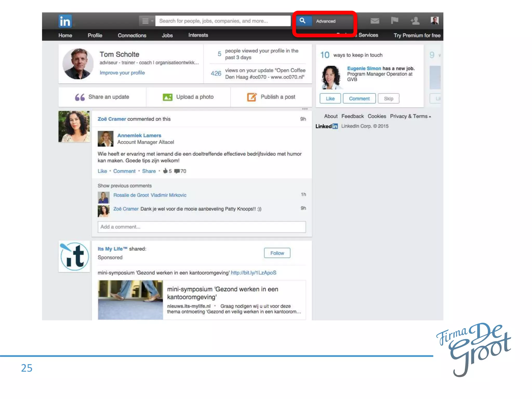Click the Publish a post pencil icon
Screen dimensions: 532x399
click(x=252, y=97)
